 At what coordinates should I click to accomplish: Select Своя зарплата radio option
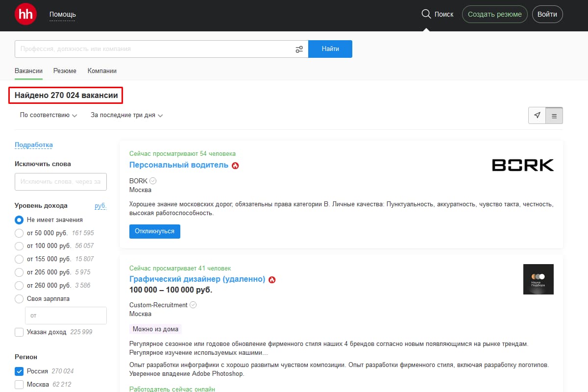coord(19,299)
